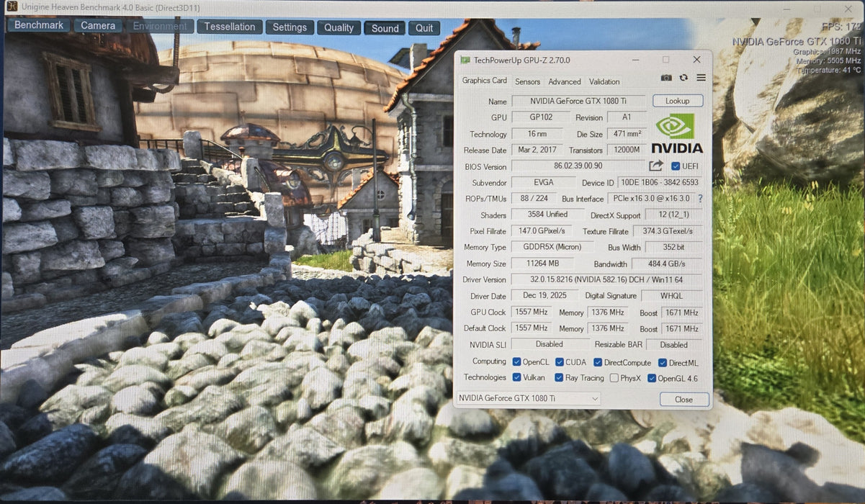Toggle the OpenGL 4.6 checkbox
This screenshot has width=865, height=504.
pyautogui.click(x=652, y=378)
